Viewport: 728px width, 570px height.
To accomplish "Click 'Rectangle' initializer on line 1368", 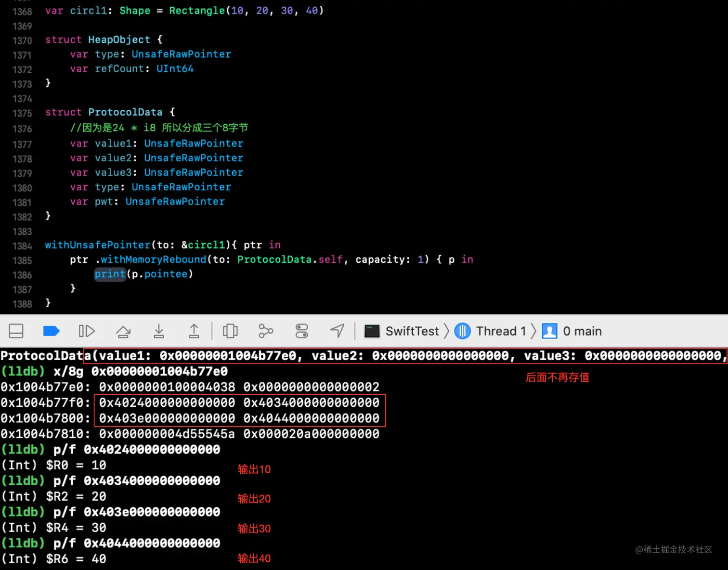I will point(197,11).
